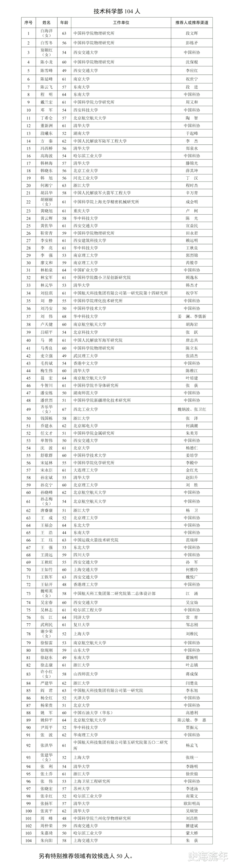Select the 工作单位 column header
The width and height of the screenshot is (233, 868).
(x=121, y=23)
